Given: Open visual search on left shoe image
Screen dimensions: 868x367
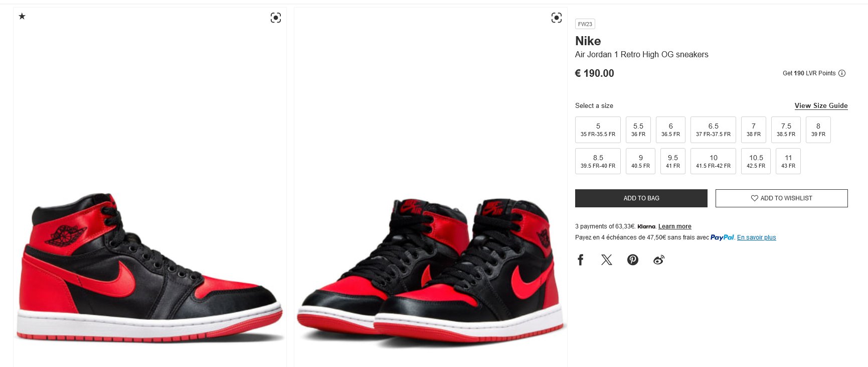Looking at the screenshot, I should coord(276,18).
